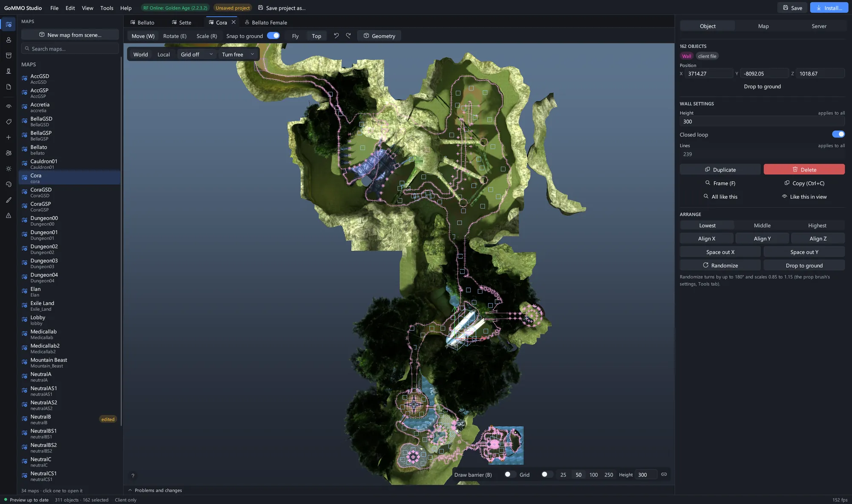
Task: Open the Grid off dropdown
Action: tap(196, 54)
